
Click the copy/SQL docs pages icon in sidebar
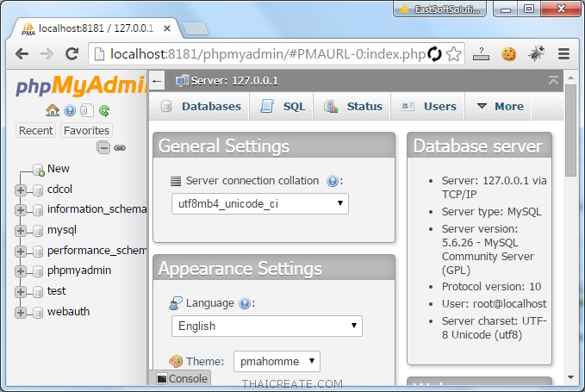(87, 110)
